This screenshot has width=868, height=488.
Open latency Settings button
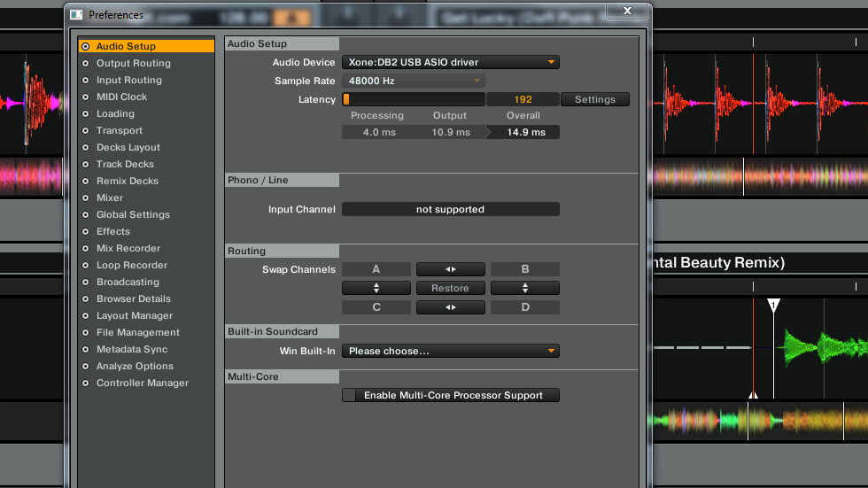(595, 99)
